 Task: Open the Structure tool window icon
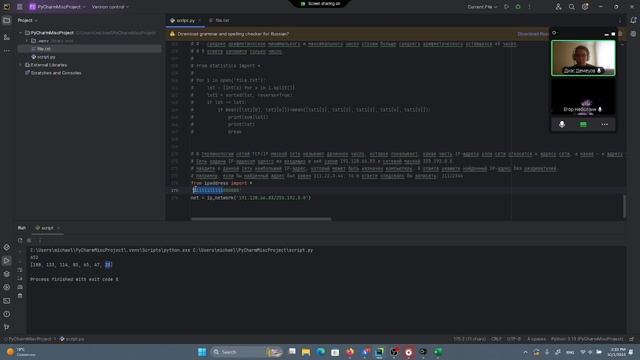tap(7, 37)
